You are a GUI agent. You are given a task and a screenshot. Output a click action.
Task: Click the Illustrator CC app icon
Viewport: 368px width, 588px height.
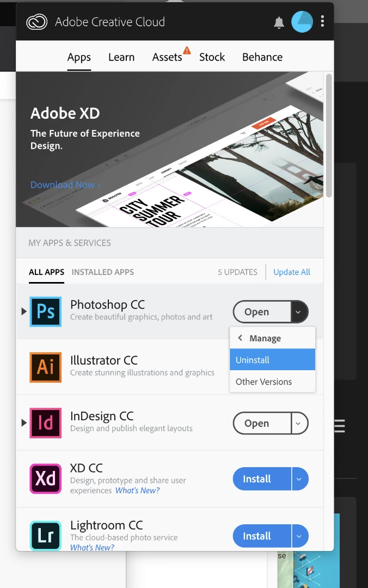[x=45, y=367]
